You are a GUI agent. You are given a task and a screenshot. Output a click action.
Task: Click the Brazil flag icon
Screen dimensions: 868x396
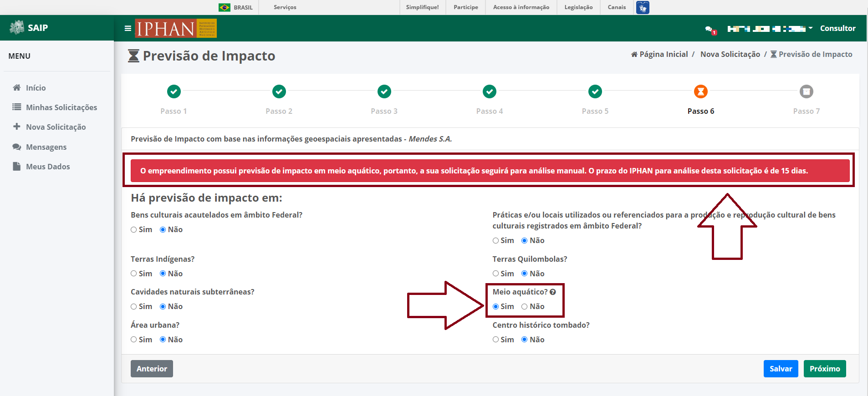pos(225,7)
